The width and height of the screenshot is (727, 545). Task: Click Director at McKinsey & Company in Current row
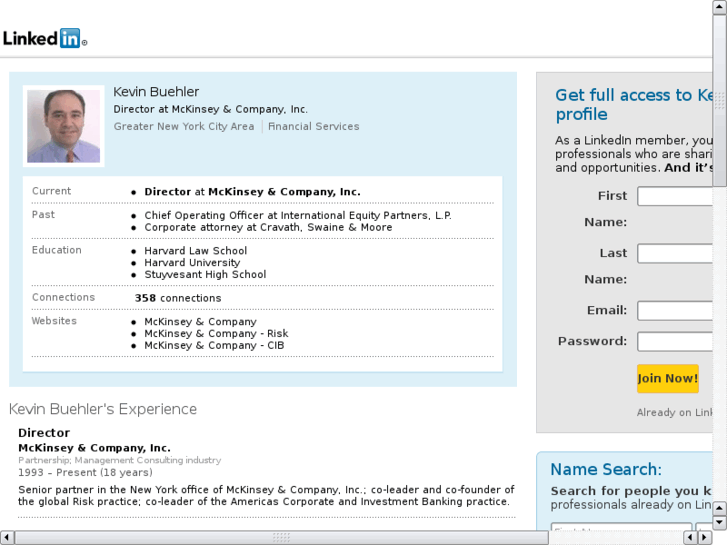(x=252, y=192)
